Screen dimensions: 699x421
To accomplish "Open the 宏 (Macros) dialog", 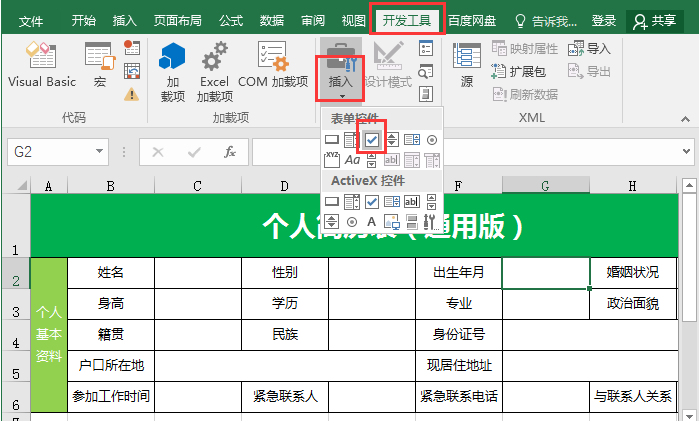I will [x=100, y=63].
